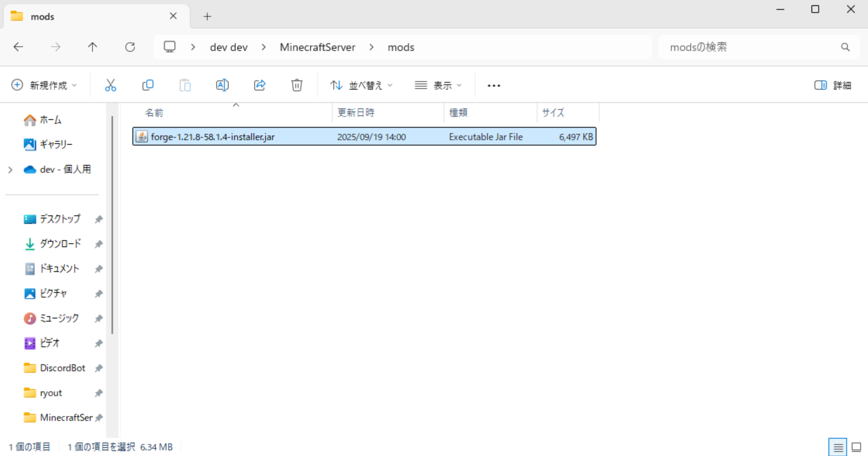Click the Delete trash can icon
Viewport: 868px width, 456px height.
click(296, 85)
